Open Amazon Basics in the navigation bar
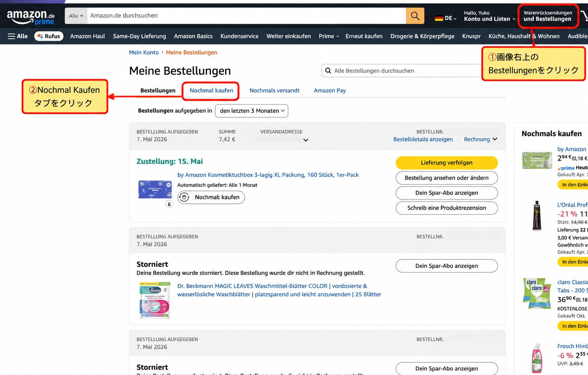588x375 pixels. coord(193,36)
